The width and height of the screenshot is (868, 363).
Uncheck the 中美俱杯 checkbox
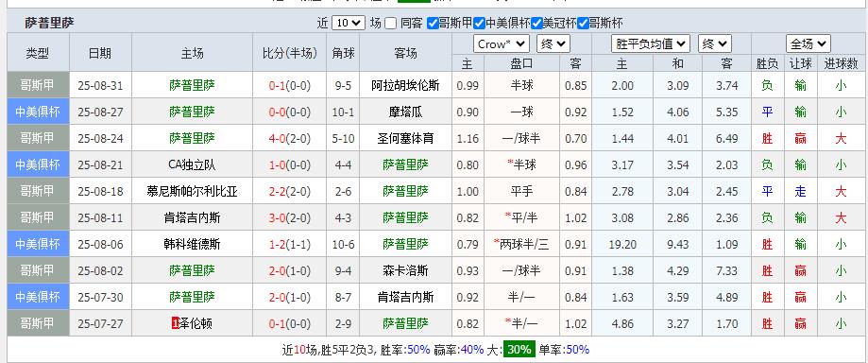click(x=480, y=24)
